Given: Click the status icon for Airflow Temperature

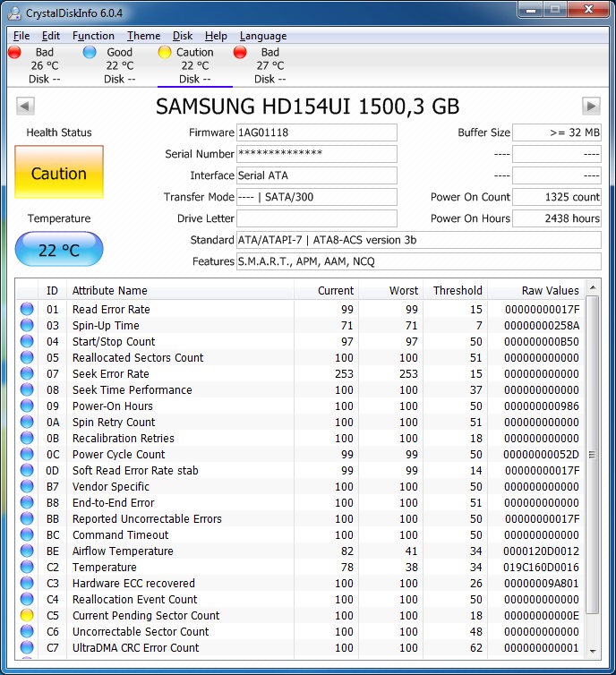Looking at the screenshot, I should tap(27, 551).
